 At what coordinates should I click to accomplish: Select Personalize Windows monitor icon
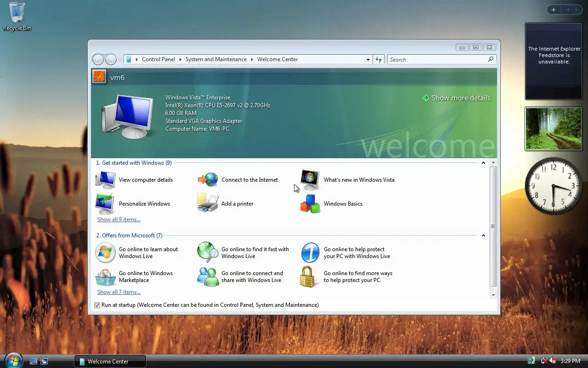105,204
